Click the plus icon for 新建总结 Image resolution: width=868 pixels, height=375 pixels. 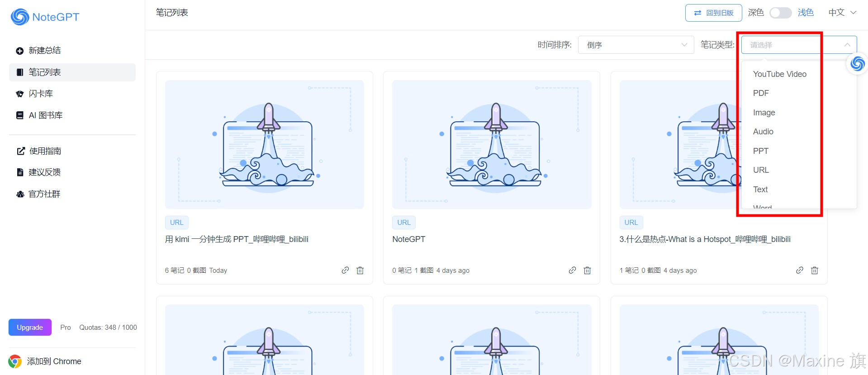point(19,51)
